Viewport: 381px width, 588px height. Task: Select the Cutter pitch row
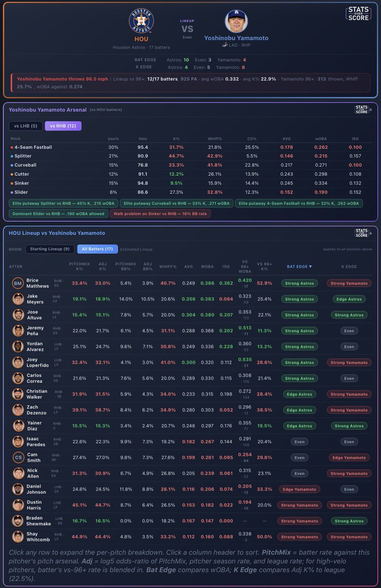click(190, 174)
